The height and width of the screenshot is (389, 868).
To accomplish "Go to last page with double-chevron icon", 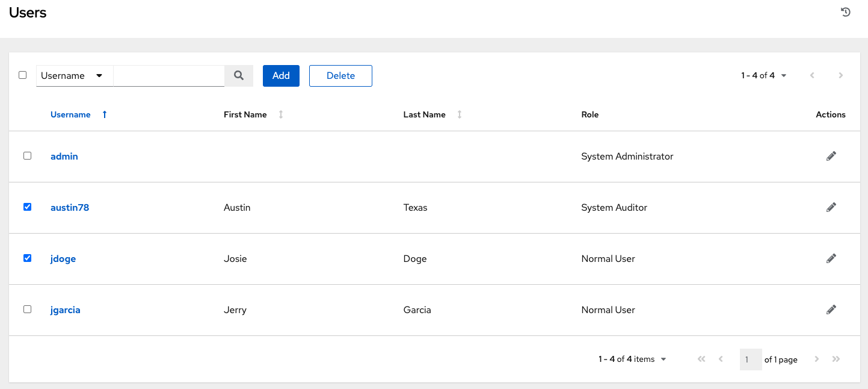I will coord(836,358).
